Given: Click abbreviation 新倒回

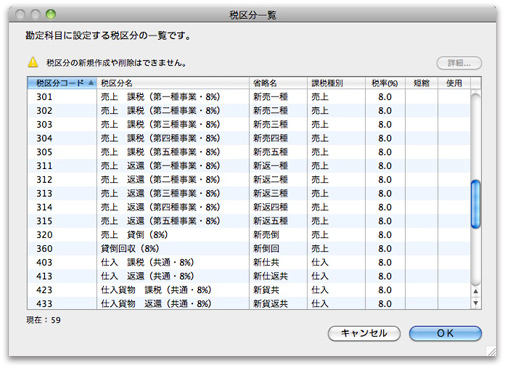Looking at the screenshot, I should coord(266,249).
